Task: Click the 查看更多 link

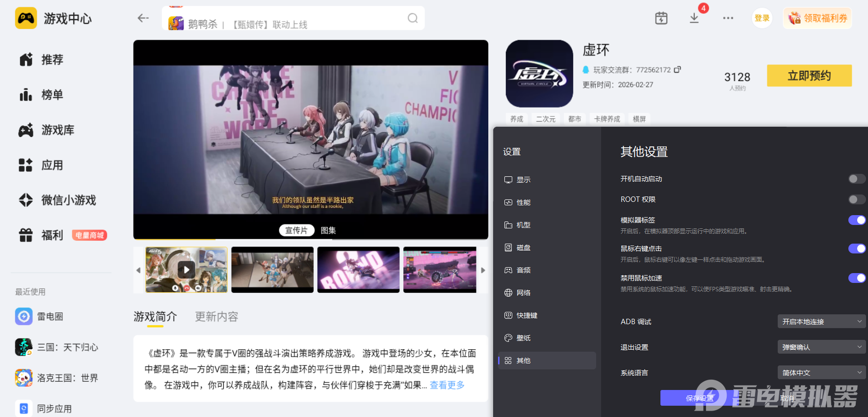Action: click(447, 385)
